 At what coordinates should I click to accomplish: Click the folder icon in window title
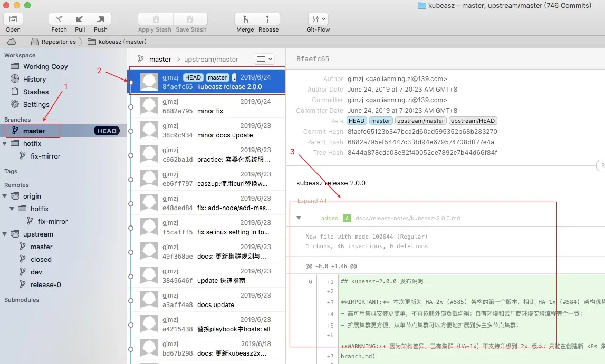(x=422, y=5)
